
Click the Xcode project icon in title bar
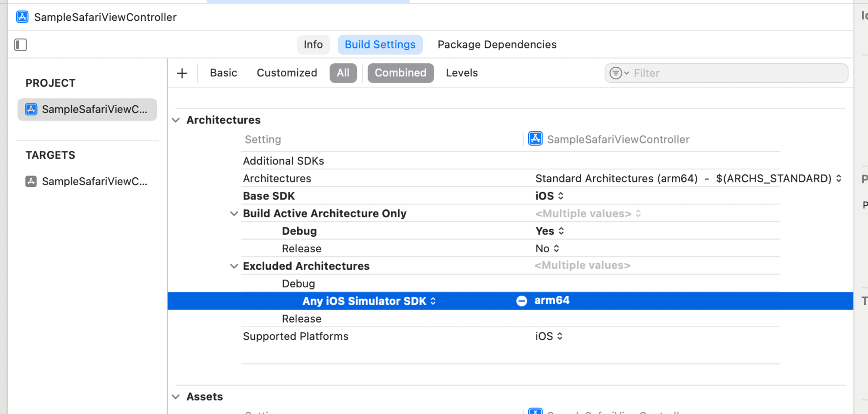(x=22, y=17)
